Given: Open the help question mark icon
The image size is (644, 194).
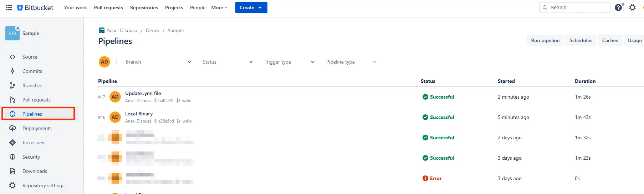Looking at the screenshot, I should point(618,8).
